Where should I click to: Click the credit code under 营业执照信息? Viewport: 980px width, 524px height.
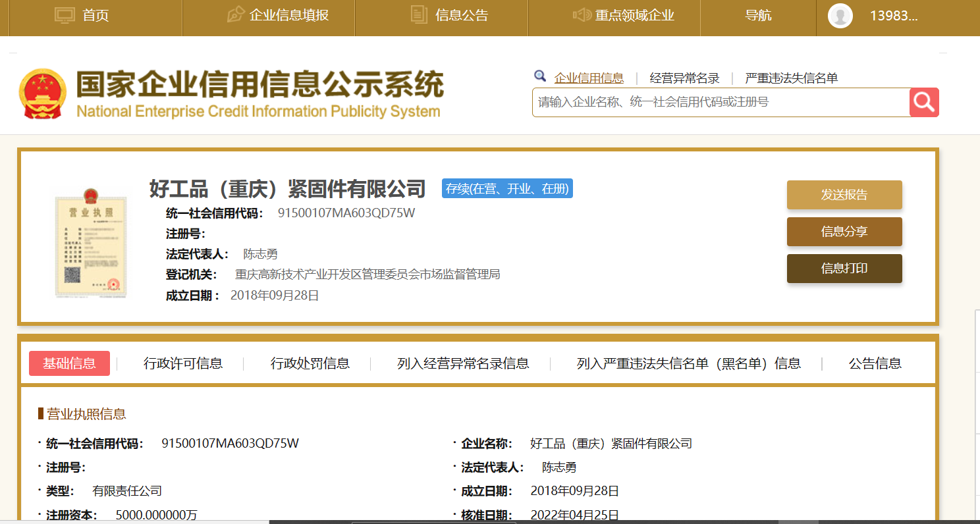pyautogui.click(x=230, y=444)
